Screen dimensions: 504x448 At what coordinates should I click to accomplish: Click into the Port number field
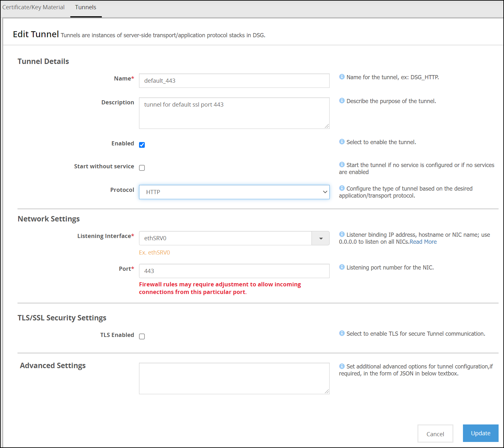234,271
